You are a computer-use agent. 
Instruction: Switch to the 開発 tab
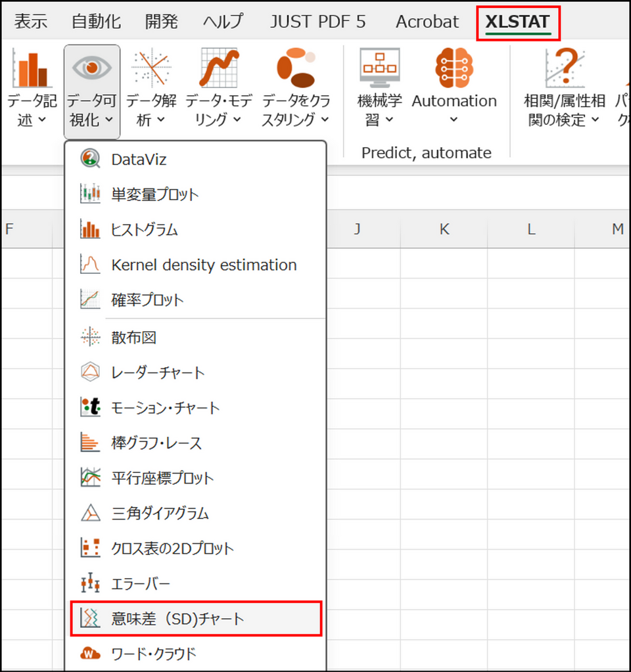click(x=161, y=22)
